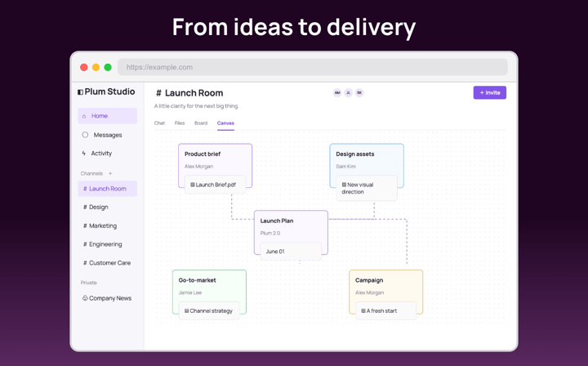Screen dimensions: 588x366
Task: Switch to the Chat tab
Action: pyautogui.click(x=159, y=123)
